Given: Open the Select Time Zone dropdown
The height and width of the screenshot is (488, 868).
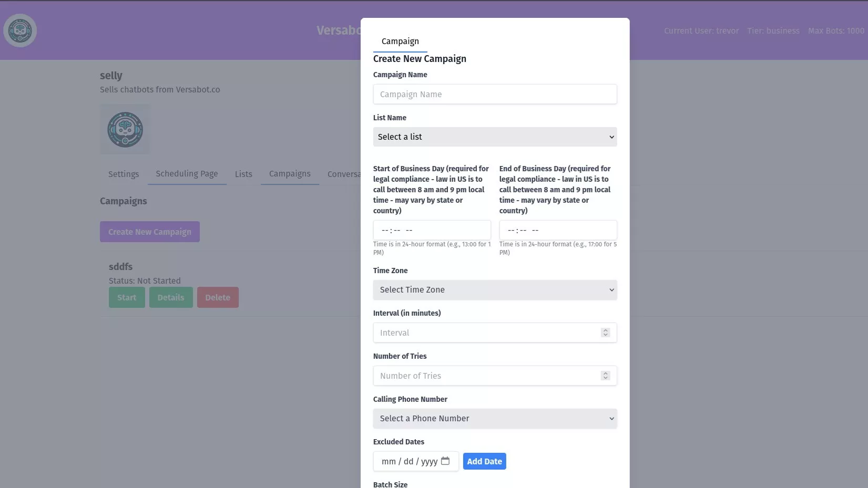Looking at the screenshot, I should 494,290.
